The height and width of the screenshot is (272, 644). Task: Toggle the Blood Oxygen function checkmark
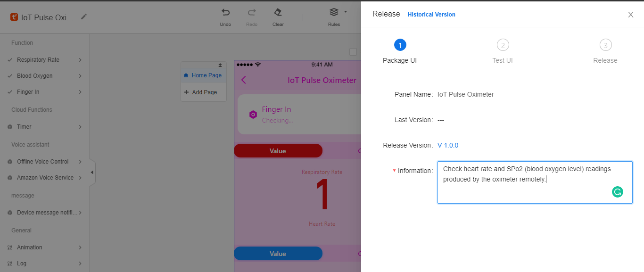[10, 76]
